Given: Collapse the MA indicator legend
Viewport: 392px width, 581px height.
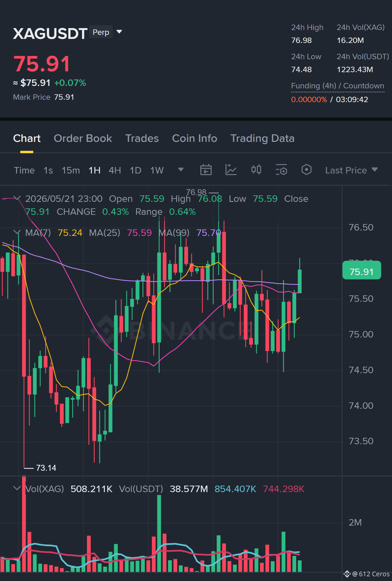Looking at the screenshot, I should click(17, 232).
